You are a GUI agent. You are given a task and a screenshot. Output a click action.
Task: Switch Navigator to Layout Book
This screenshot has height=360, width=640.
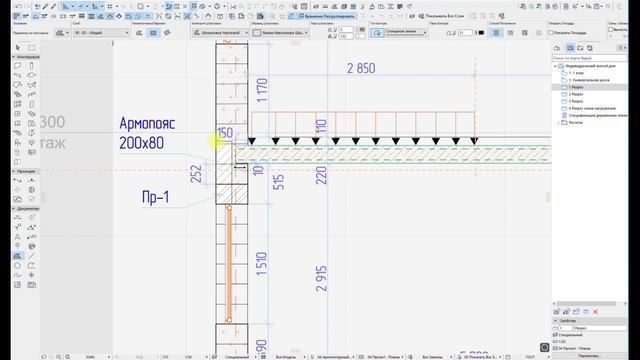coord(580,48)
